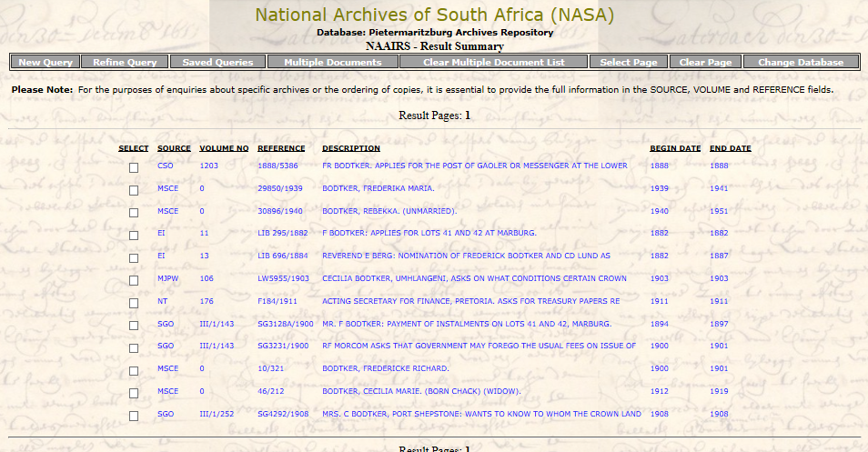This screenshot has width=868, height=452.
Task: Open the gaoler or messenger post description
Action: 474,166
